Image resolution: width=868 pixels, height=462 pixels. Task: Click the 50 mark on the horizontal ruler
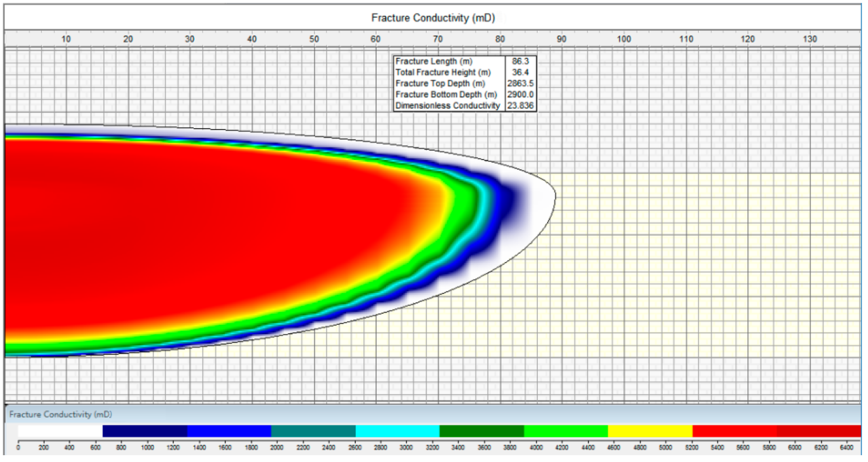click(x=314, y=39)
